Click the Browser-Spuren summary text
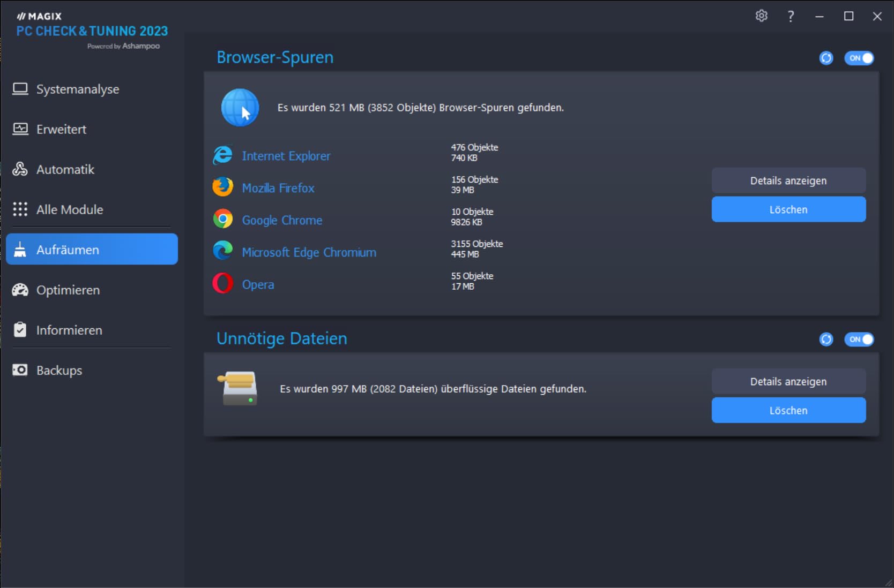894x588 pixels. 421,108
